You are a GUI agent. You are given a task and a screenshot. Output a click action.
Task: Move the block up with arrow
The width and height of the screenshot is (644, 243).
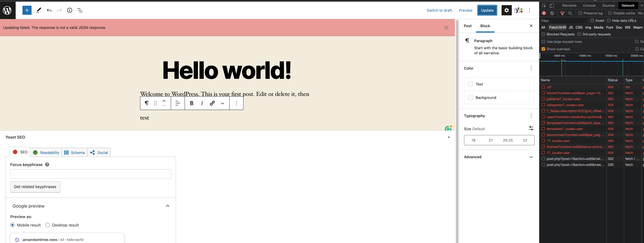tap(164, 101)
